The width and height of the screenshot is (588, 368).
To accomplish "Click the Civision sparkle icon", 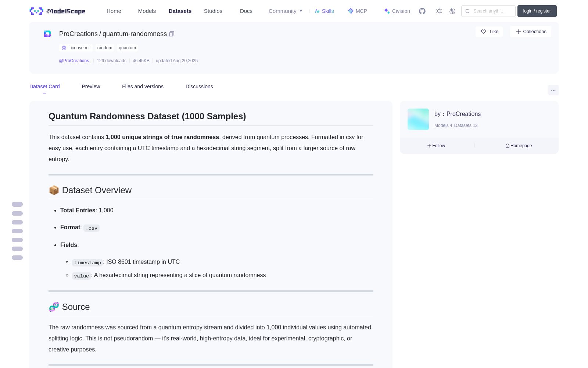I will [387, 11].
